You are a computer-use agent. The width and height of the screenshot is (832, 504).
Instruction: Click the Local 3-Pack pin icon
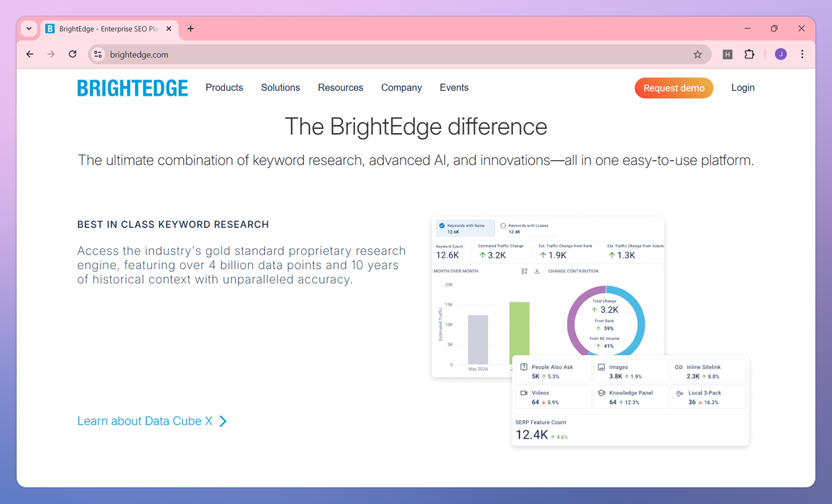679,393
